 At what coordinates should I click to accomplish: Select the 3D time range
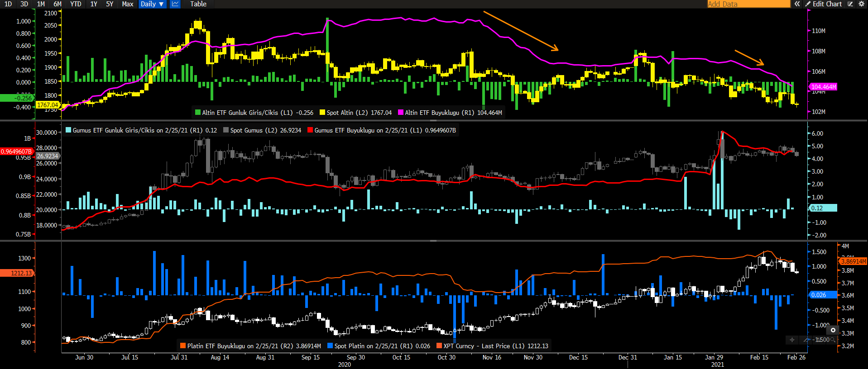click(x=24, y=4)
